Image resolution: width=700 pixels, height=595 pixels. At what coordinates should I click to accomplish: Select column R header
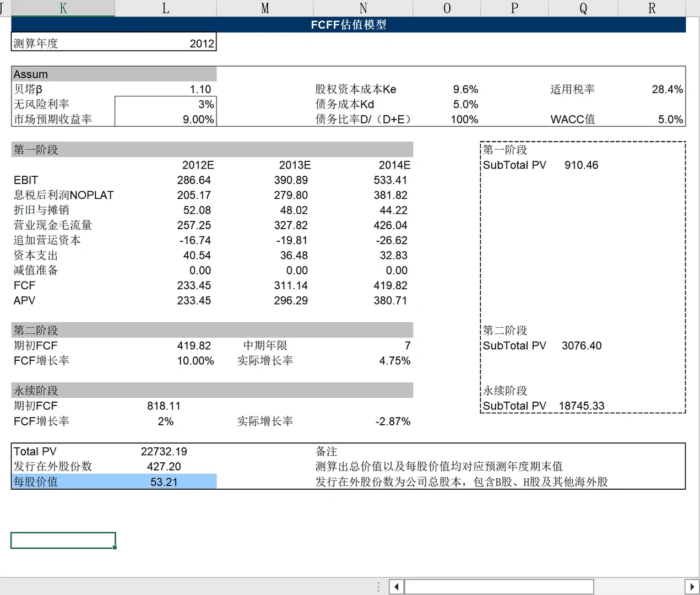[652, 8]
